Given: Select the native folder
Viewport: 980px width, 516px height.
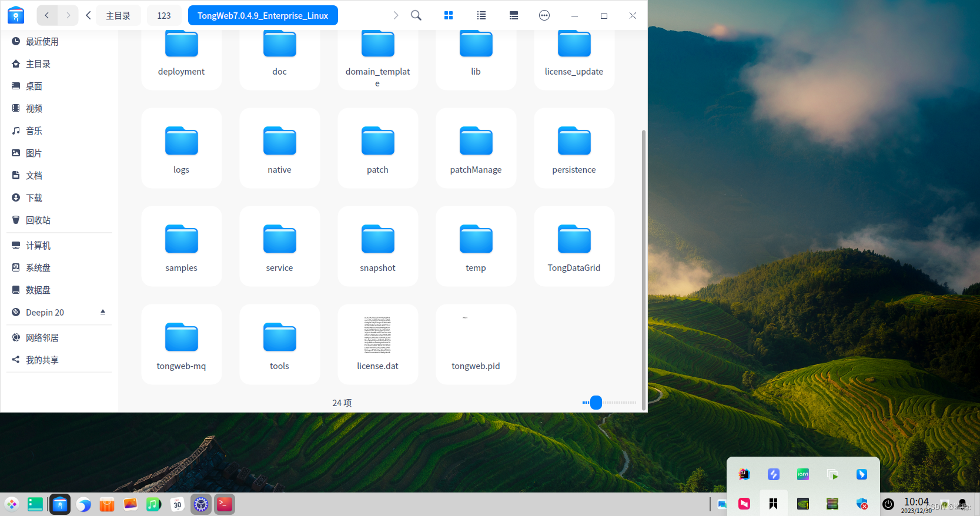Looking at the screenshot, I should point(280,148).
